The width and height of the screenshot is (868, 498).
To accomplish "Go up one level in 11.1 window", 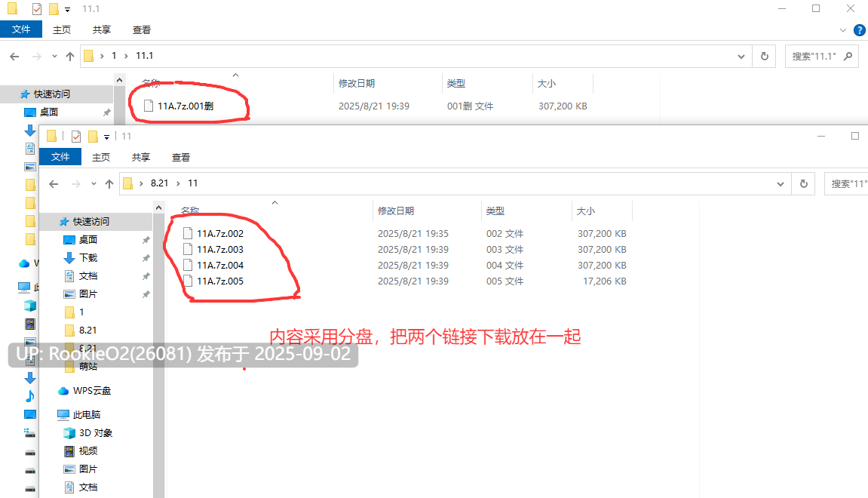I will 69,56.
